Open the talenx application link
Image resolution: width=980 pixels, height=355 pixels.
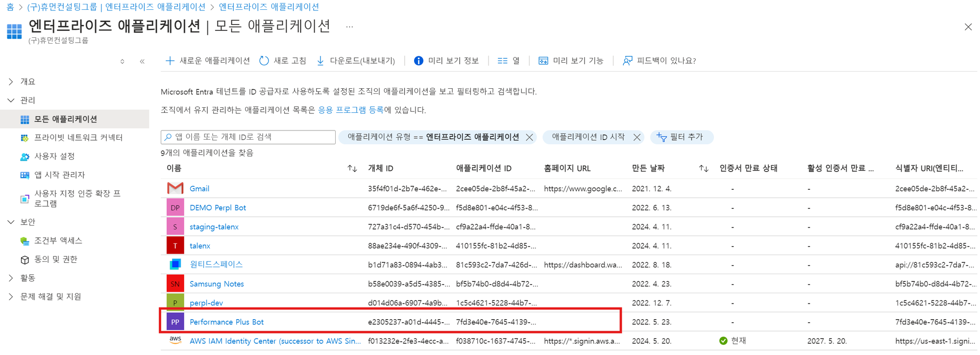[x=200, y=246]
